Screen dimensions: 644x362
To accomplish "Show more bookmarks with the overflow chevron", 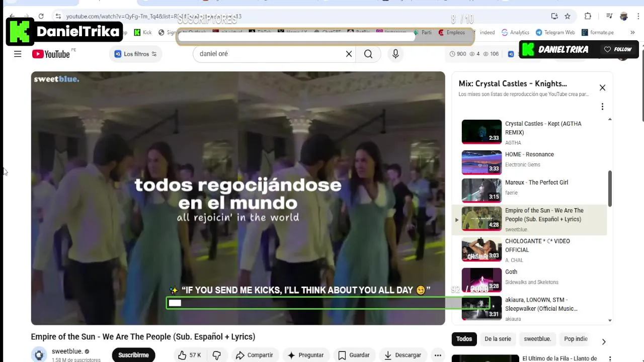I will pos(632,32).
